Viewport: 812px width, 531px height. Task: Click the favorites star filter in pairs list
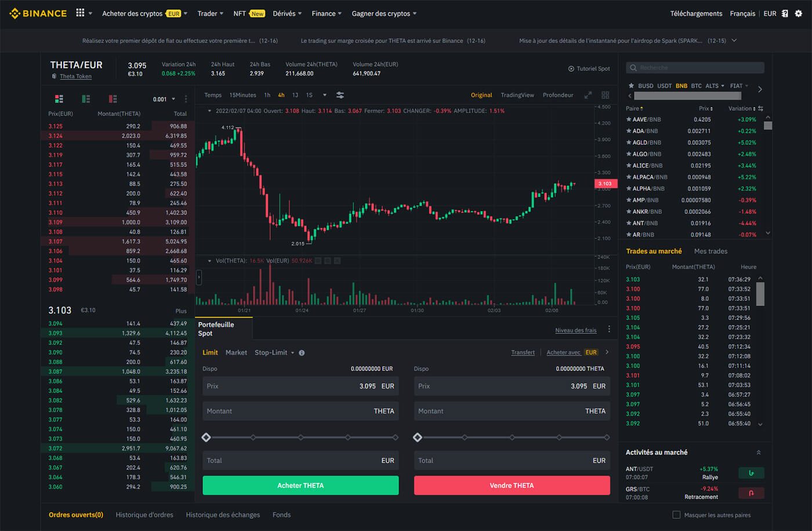tap(631, 86)
